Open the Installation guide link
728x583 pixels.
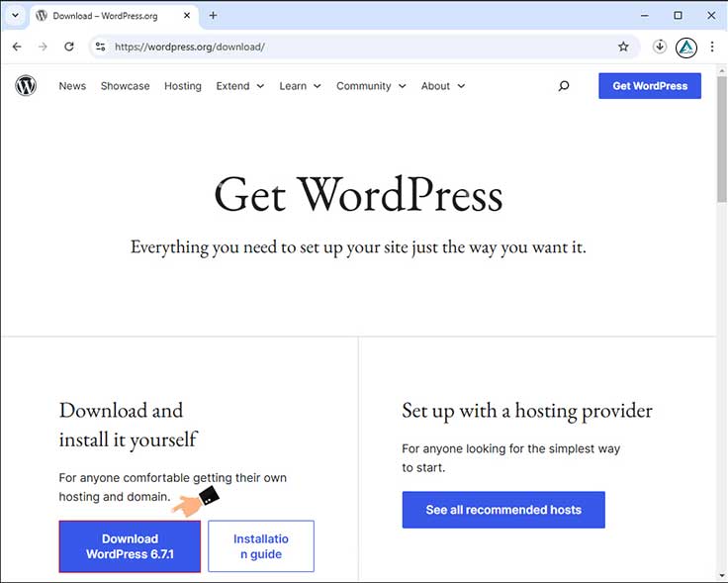point(261,546)
